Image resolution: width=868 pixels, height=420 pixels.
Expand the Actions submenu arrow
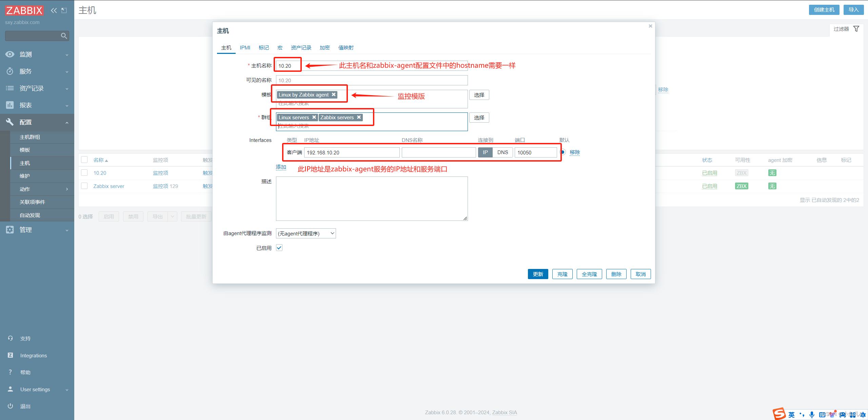(x=67, y=189)
